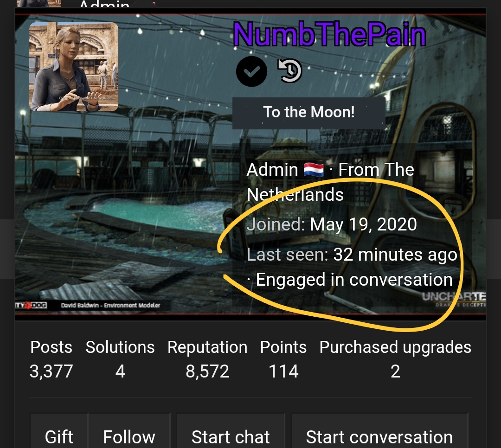Viewport: 501px width, 448px height.
Task: Click the Solutions count 4
Action: (x=120, y=371)
